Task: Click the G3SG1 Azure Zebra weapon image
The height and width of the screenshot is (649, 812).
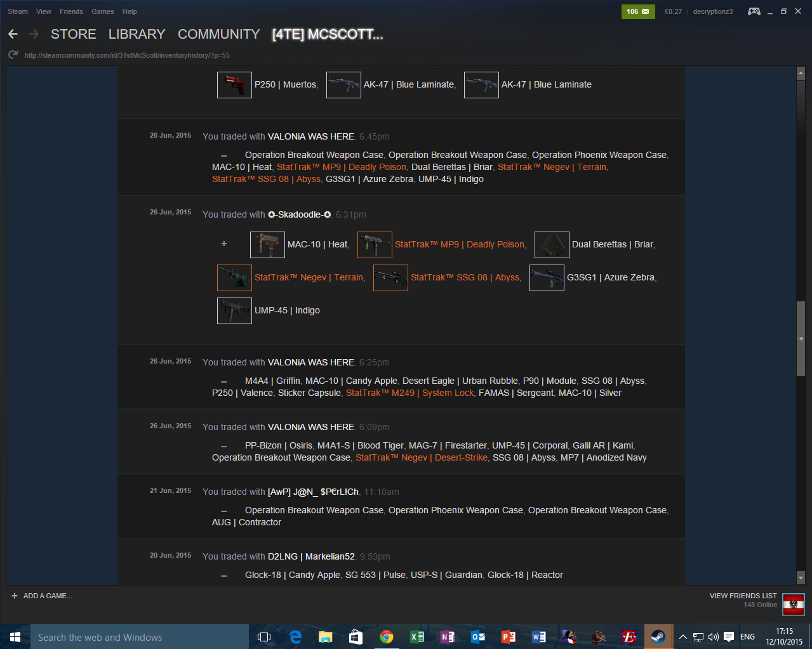Action: pos(547,278)
